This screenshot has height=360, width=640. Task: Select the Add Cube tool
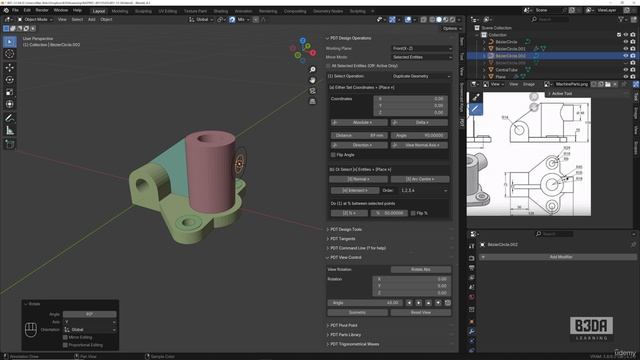(10, 144)
